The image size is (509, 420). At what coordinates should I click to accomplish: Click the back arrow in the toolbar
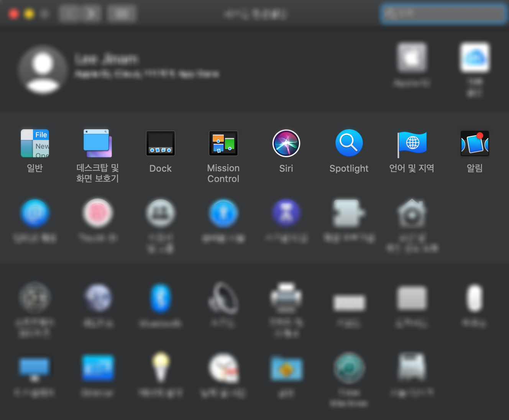69,14
